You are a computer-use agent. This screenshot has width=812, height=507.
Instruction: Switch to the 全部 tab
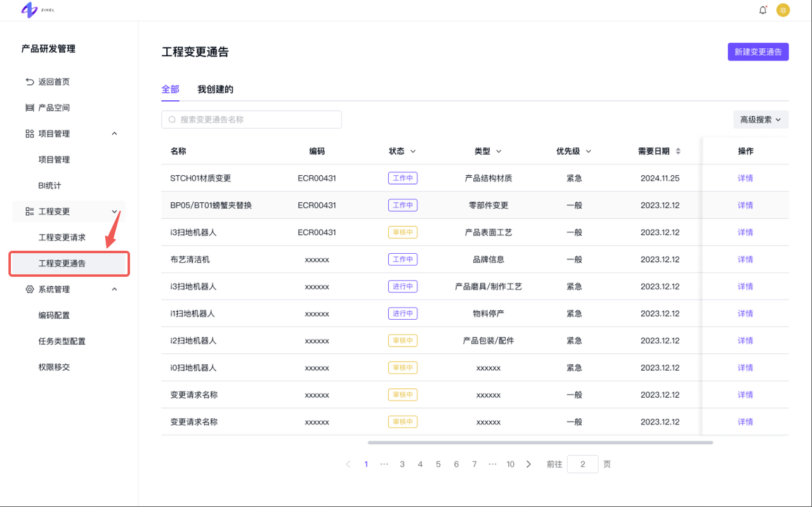[170, 89]
